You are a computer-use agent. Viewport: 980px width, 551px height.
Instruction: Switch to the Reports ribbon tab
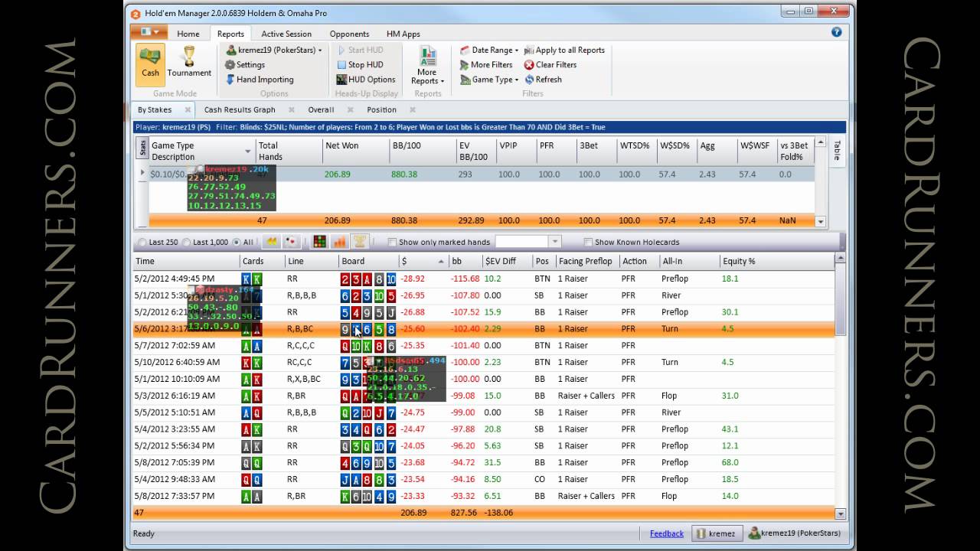coord(230,34)
